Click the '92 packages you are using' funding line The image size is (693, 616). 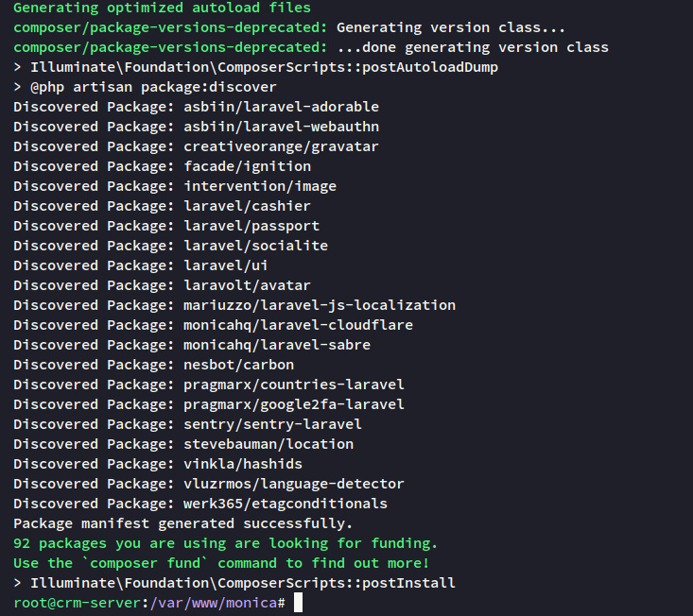[x=225, y=543]
